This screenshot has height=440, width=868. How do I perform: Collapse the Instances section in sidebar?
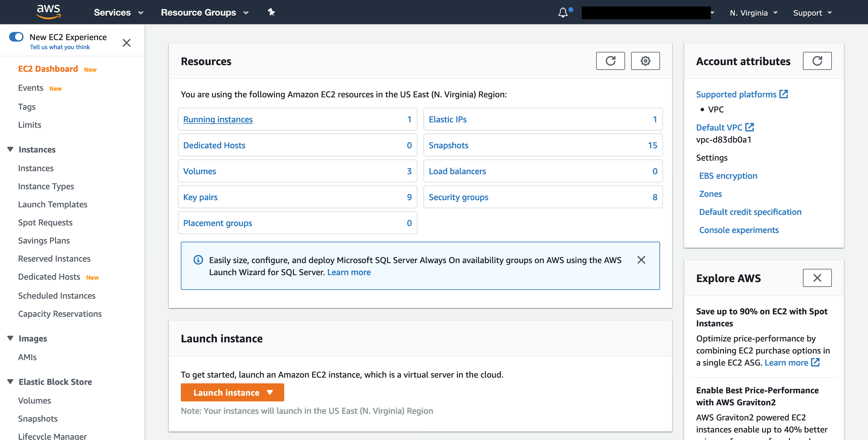click(x=10, y=149)
